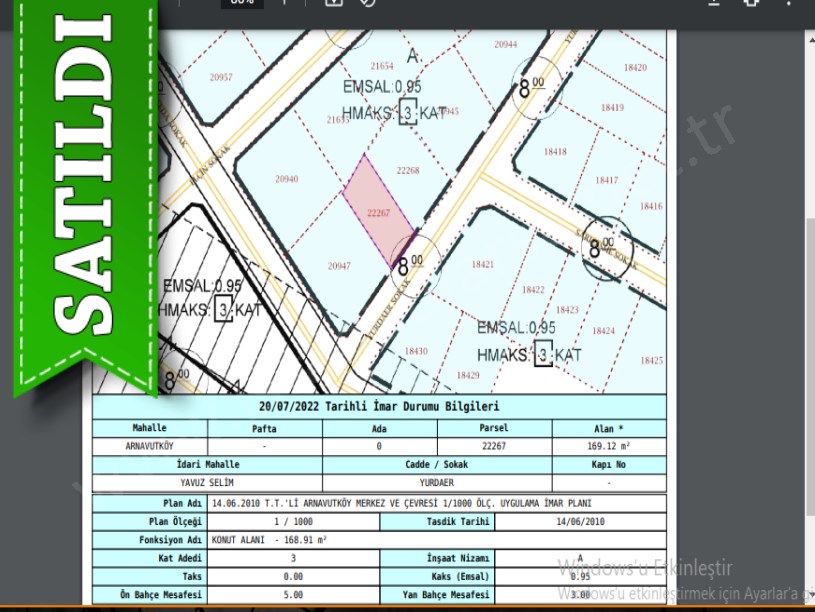815x612 pixels.
Task: Click the fit to page icon
Action: click(x=333, y=3)
